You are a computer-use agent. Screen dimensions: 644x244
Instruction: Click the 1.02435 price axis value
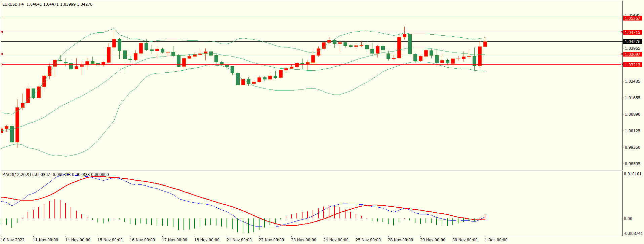point(632,81)
